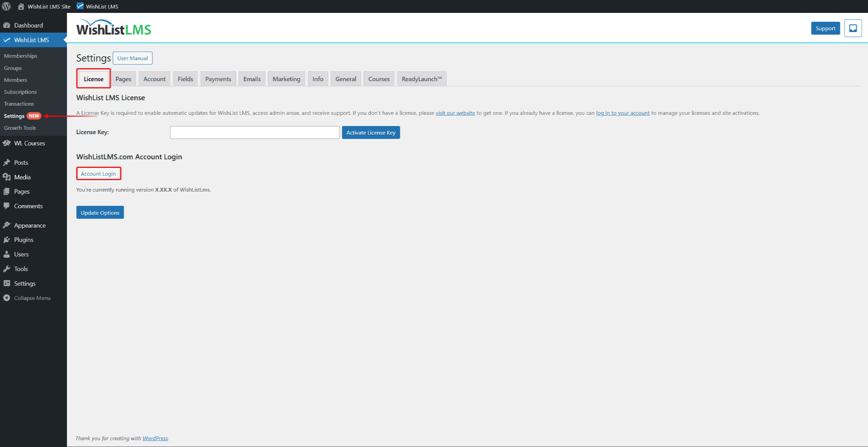Image resolution: width=868 pixels, height=447 pixels.
Task: Open the Plugins page
Action: click(23, 239)
